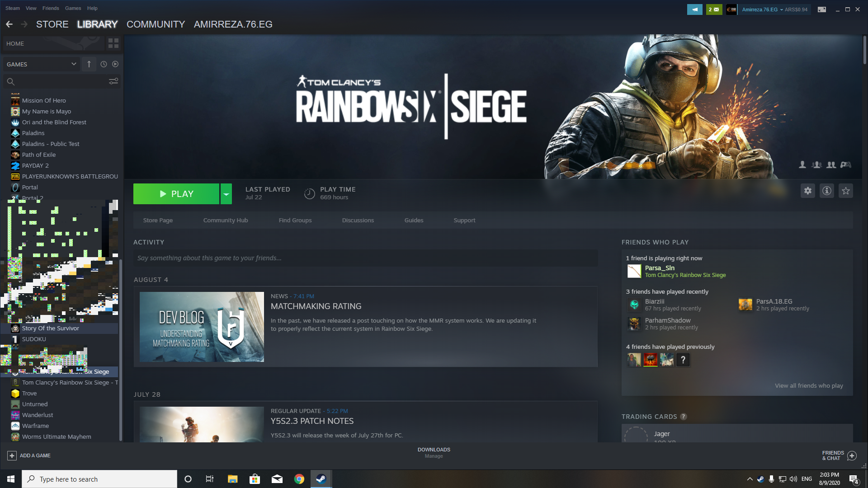Click the PAYDAY 2 icon in list
Viewport: 868px width, 488px height.
[15, 165]
